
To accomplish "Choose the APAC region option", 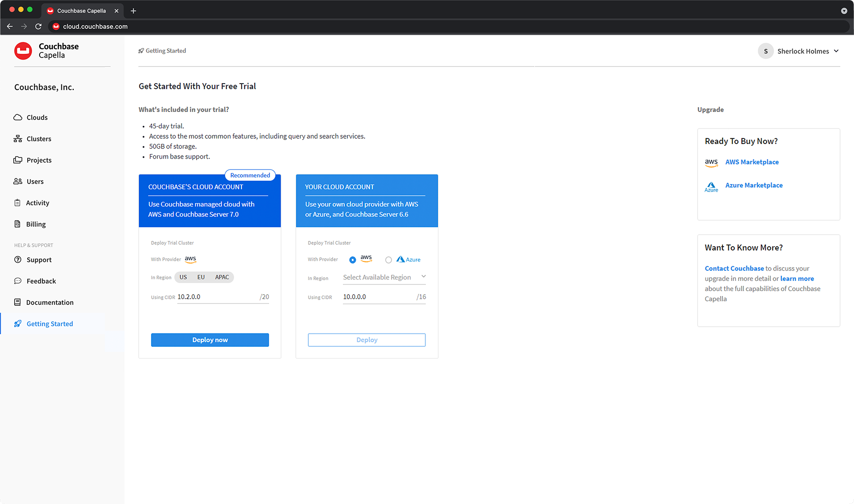I will click(x=222, y=277).
